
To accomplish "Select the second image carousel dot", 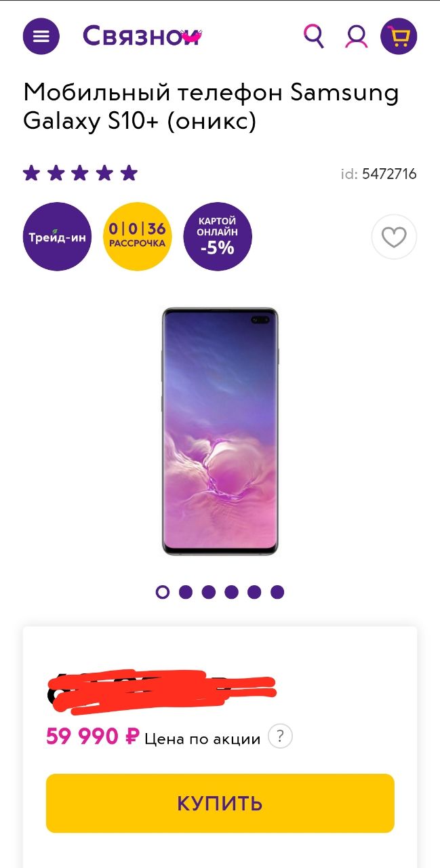I will click(x=186, y=592).
